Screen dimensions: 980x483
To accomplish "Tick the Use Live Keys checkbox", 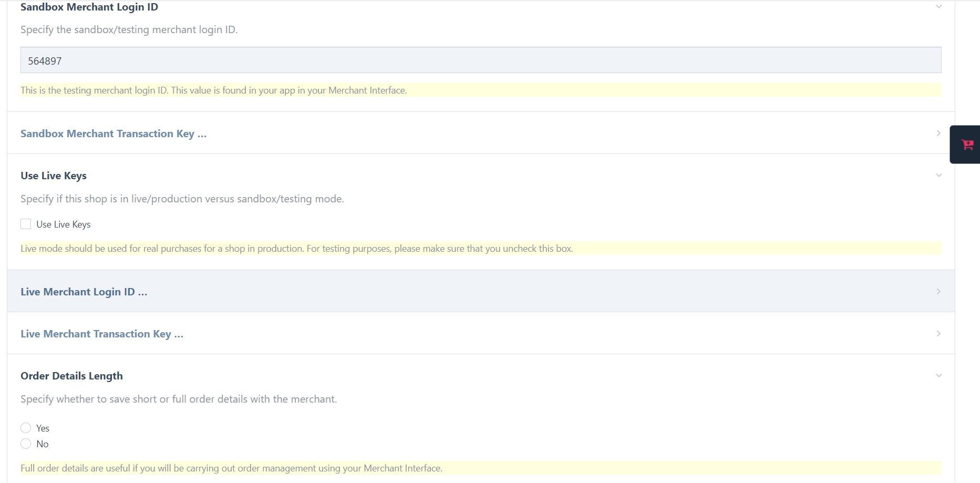I will pos(26,224).
